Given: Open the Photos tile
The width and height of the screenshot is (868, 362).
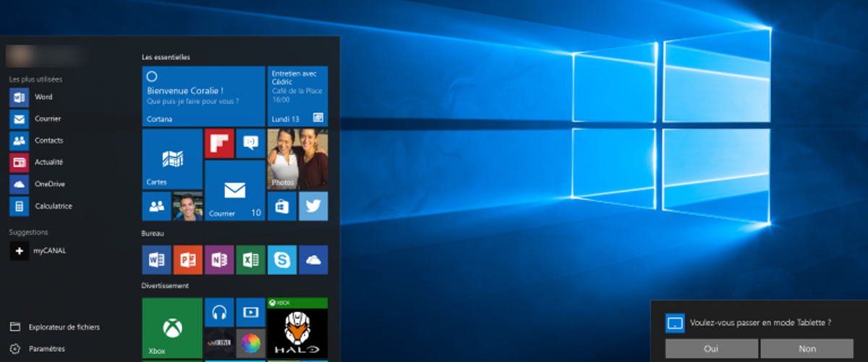Looking at the screenshot, I should point(297,159).
